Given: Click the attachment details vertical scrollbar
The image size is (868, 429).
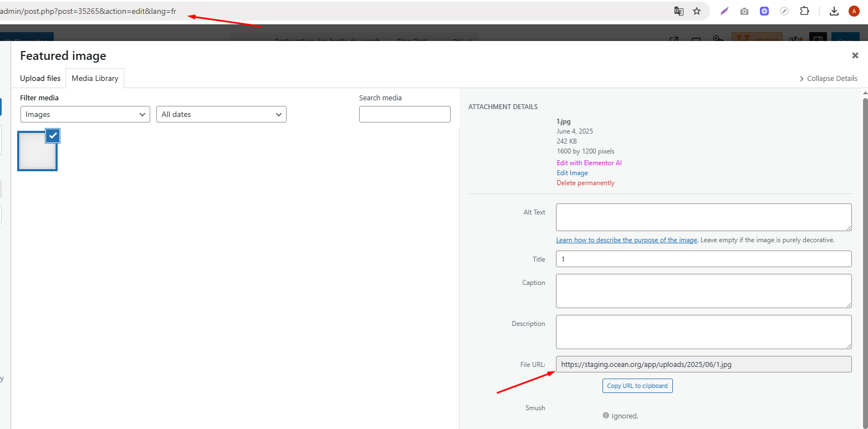Looking at the screenshot, I should point(865,222).
